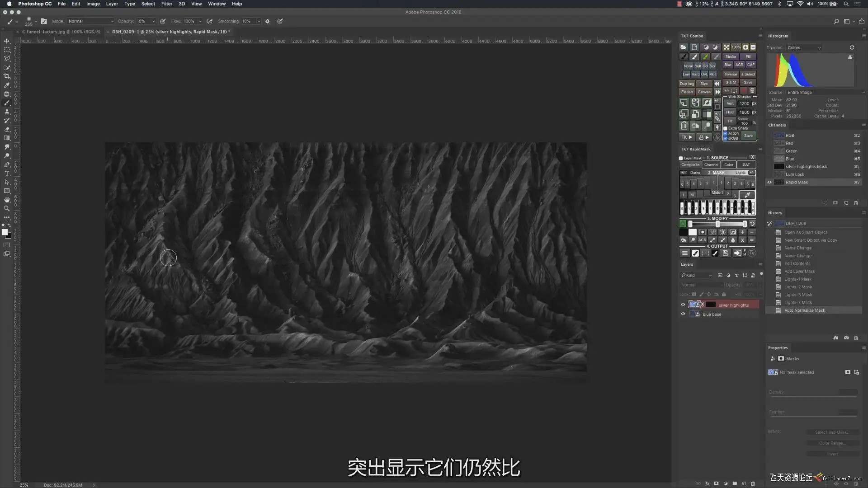Select the Crop tool
This screenshot has width=868, height=488.
pos(7,76)
